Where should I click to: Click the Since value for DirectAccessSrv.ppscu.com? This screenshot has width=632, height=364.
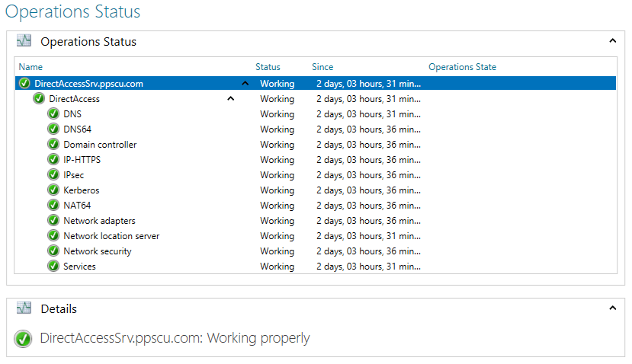click(368, 83)
